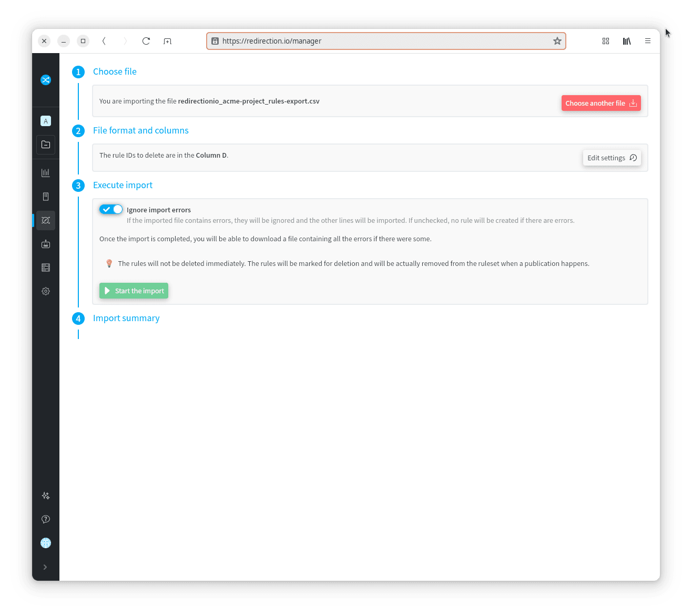Image resolution: width=692 pixels, height=616 pixels.
Task: Open the logs document icon in sidebar
Action: (x=46, y=197)
